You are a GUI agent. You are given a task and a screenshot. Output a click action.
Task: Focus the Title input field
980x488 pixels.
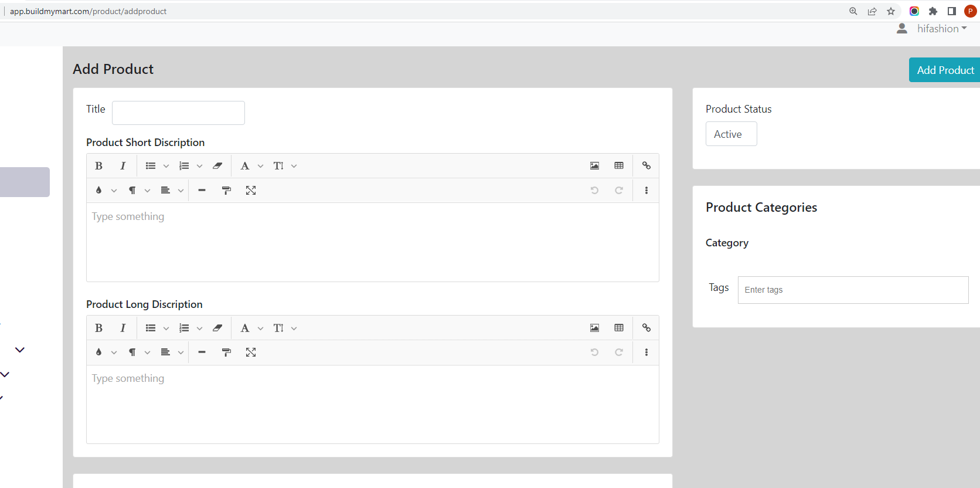pos(178,113)
